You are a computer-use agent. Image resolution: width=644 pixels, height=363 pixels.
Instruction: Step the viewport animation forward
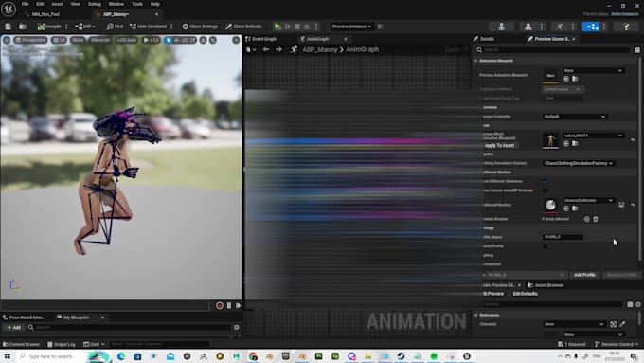[239, 305]
